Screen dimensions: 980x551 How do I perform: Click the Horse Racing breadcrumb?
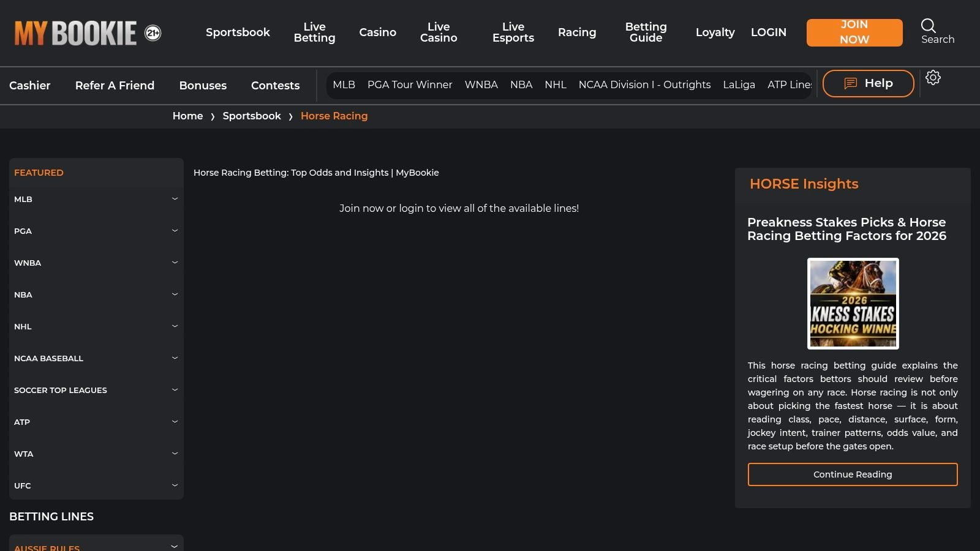pos(334,116)
